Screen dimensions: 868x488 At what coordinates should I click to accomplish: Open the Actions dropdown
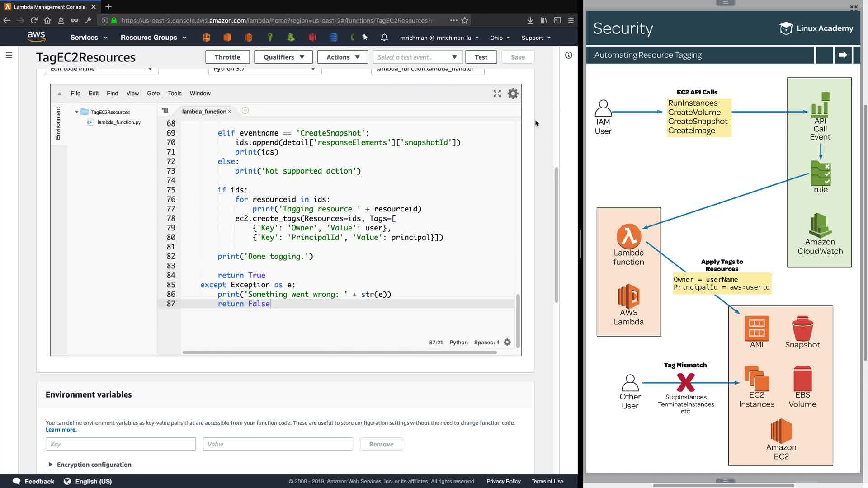(343, 57)
